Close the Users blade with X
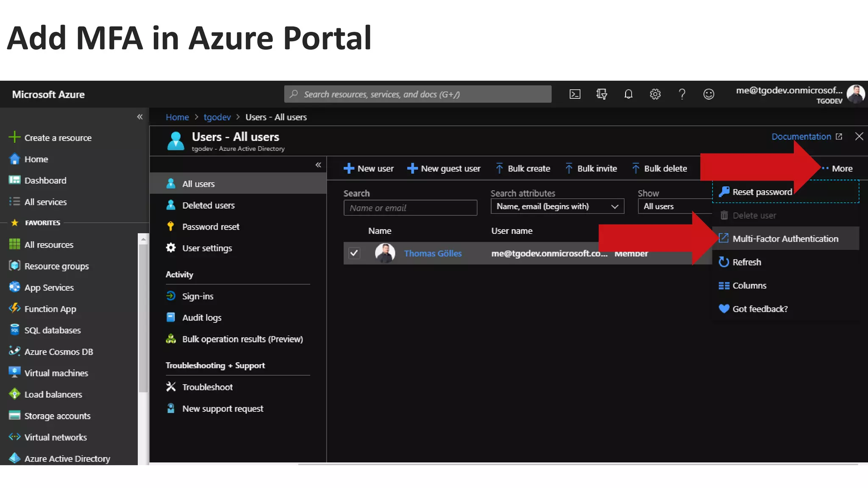The image size is (868, 488). pyautogui.click(x=859, y=136)
